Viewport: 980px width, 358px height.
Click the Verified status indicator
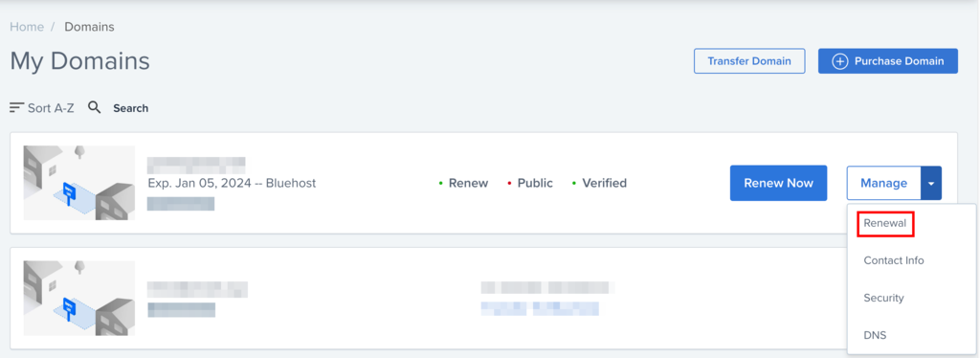(x=599, y=183)
